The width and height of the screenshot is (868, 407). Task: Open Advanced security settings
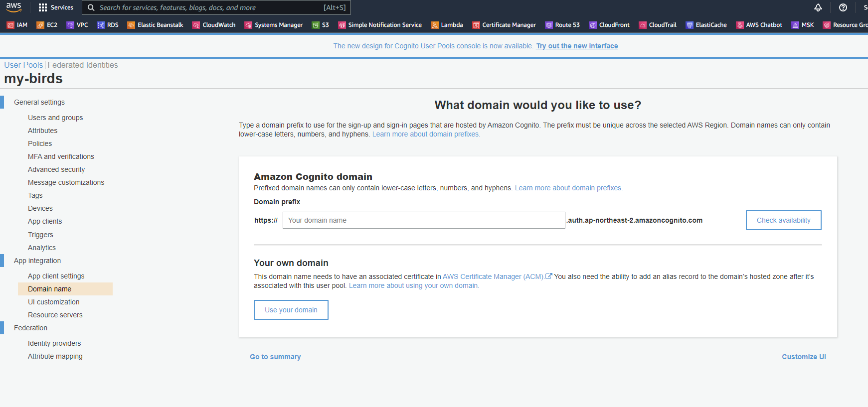(x=56, y=169)
